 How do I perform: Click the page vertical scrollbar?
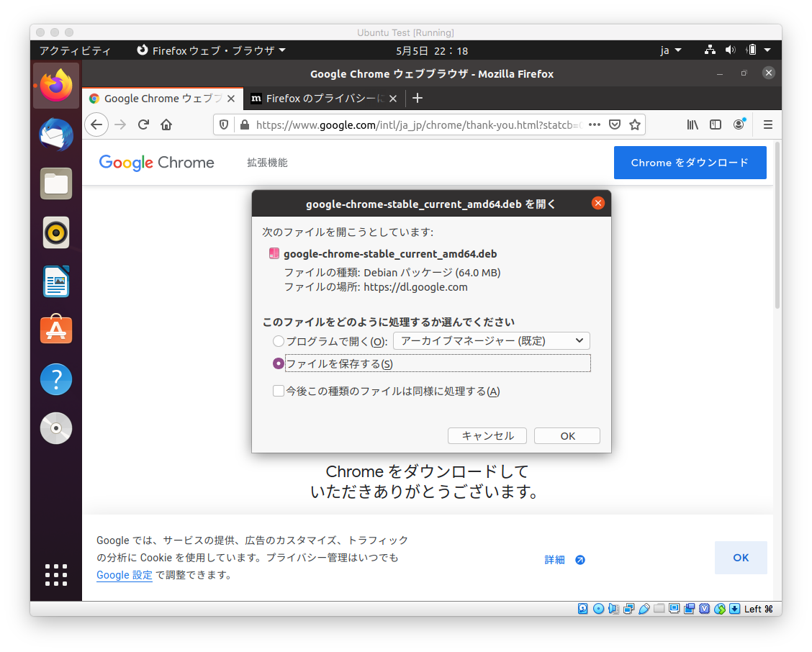coord(777,225)
